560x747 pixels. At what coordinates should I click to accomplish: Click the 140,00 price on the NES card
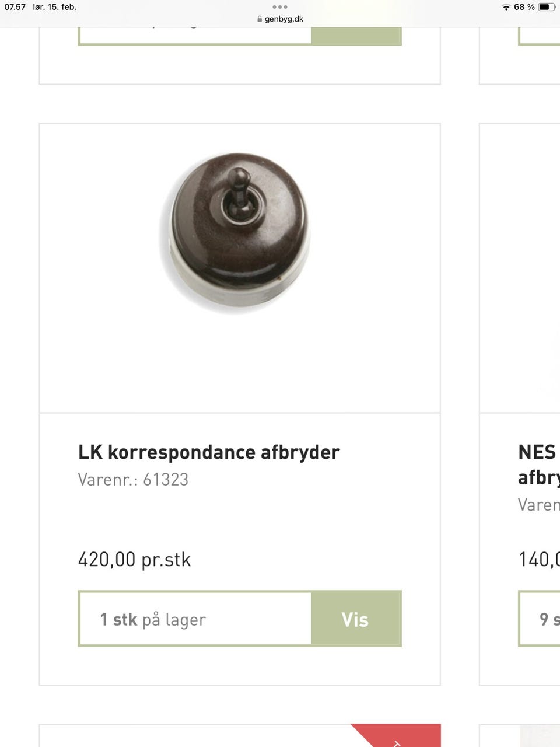pos(539,560)
